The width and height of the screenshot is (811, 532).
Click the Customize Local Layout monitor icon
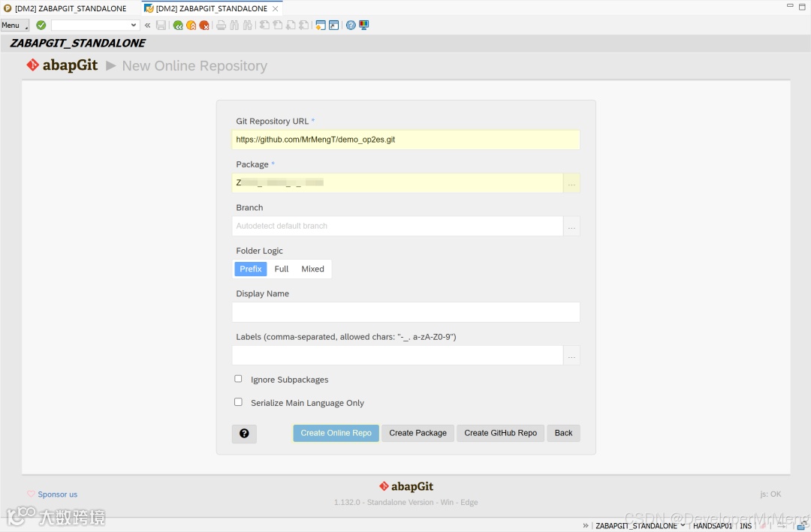[364, 25]
